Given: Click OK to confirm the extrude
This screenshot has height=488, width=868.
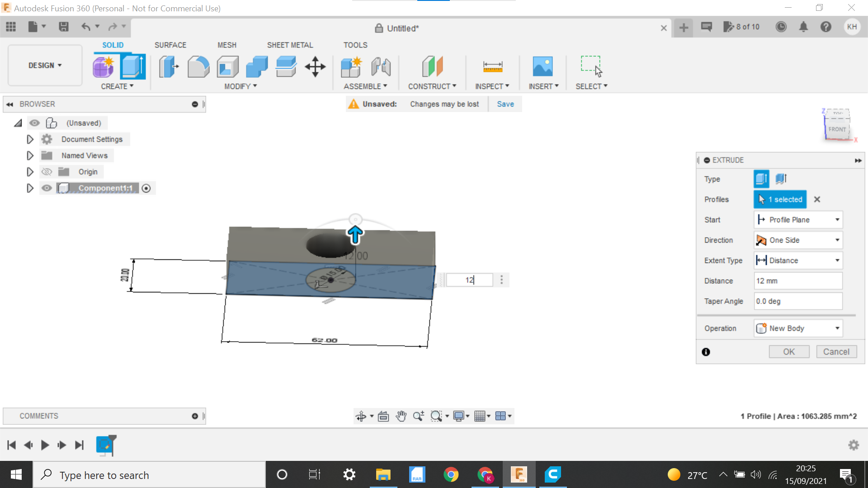Looking at the screenshot, I should (789, 352).
